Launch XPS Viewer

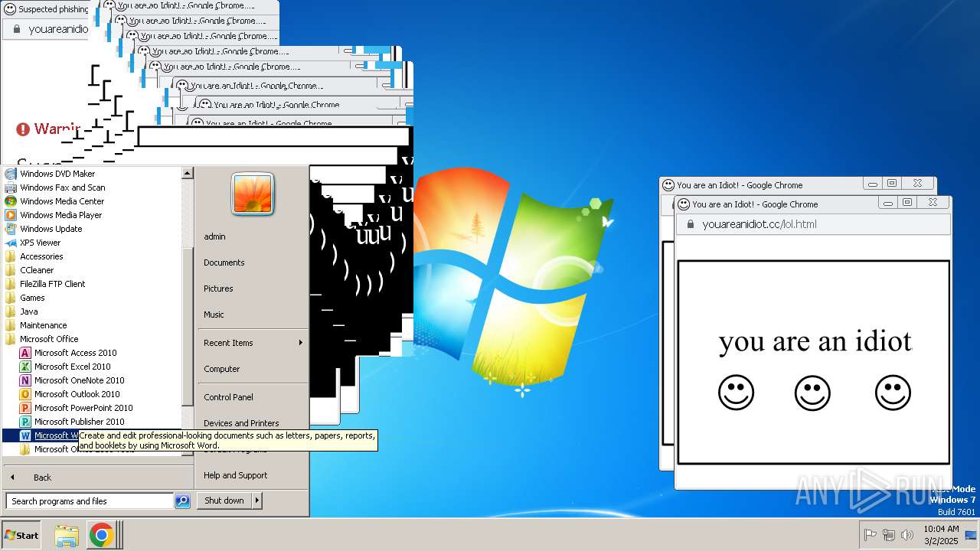click(40, 243)
